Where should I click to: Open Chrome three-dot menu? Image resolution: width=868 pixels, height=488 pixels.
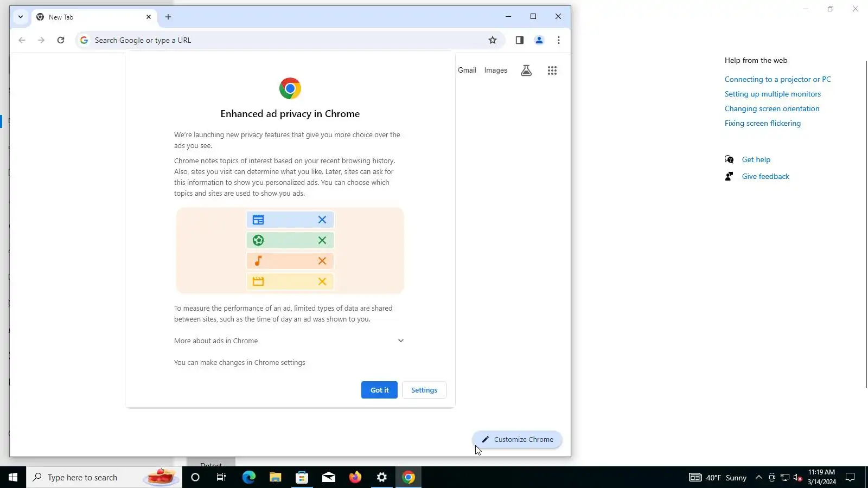pos(559,40)
